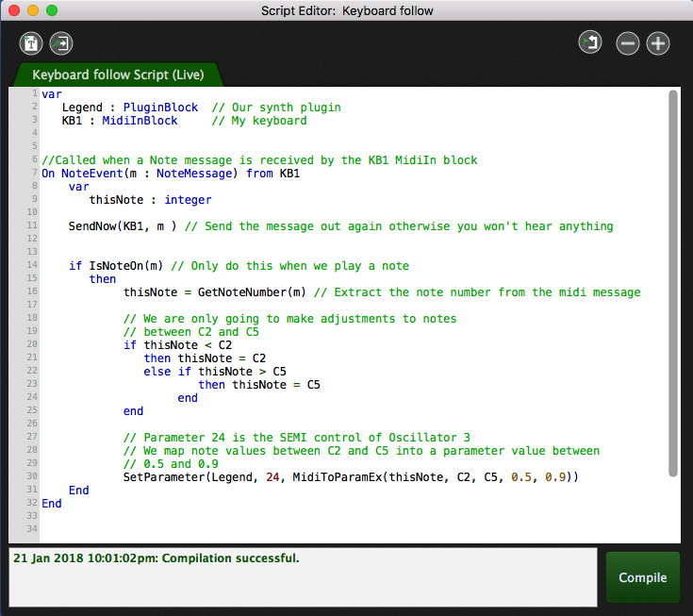The width and height of the screenshot is (693, 616).
Task: Click the yellow minimize window button
Action: coord(33,10)
